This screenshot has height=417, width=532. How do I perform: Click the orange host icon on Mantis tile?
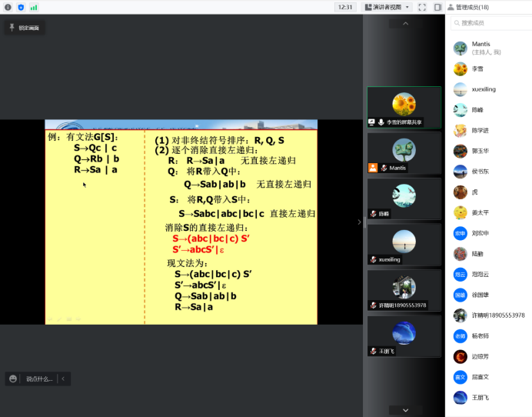pyautogui.click(x=373, y=167)
